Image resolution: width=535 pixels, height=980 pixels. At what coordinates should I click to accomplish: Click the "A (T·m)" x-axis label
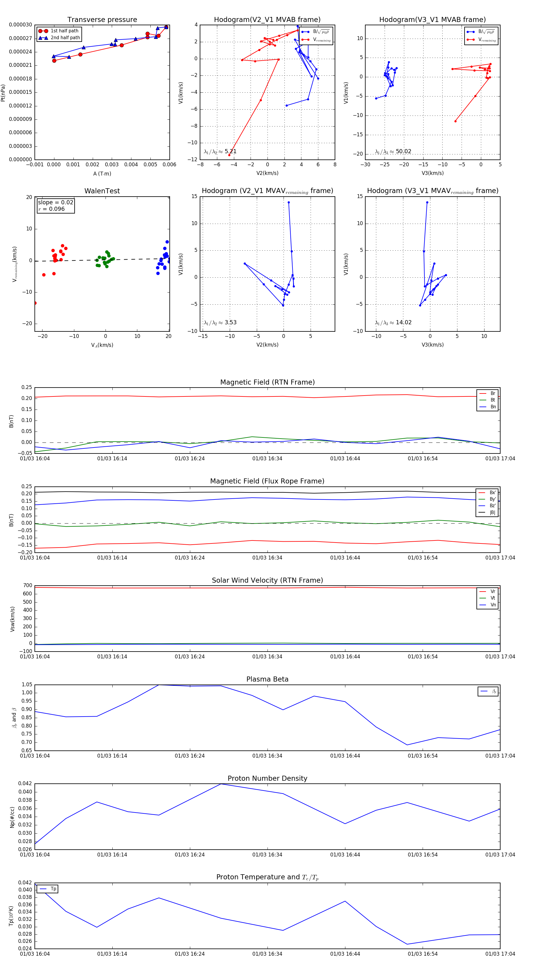[102, 173]
